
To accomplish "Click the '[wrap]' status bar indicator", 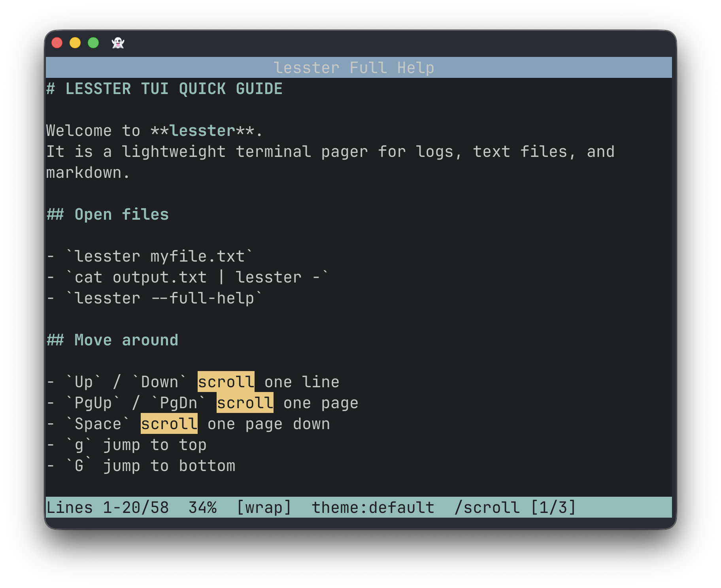I will click(x=264, y=507).
